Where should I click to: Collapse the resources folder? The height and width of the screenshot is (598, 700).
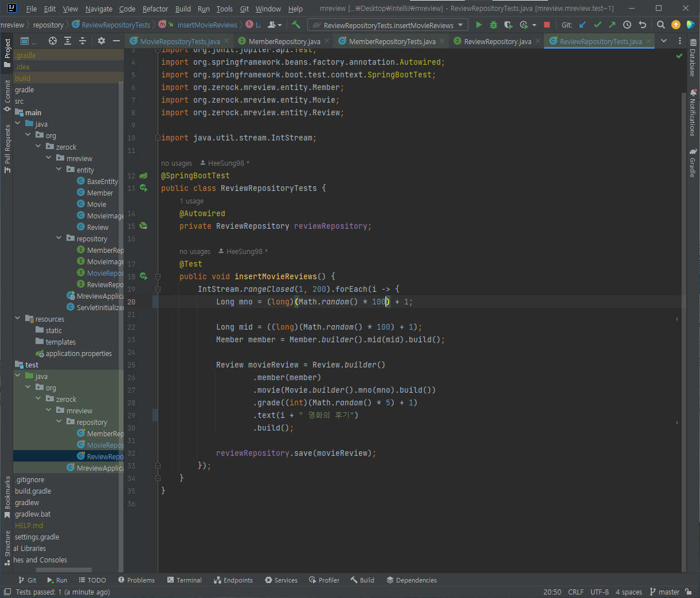click(18, 319)
